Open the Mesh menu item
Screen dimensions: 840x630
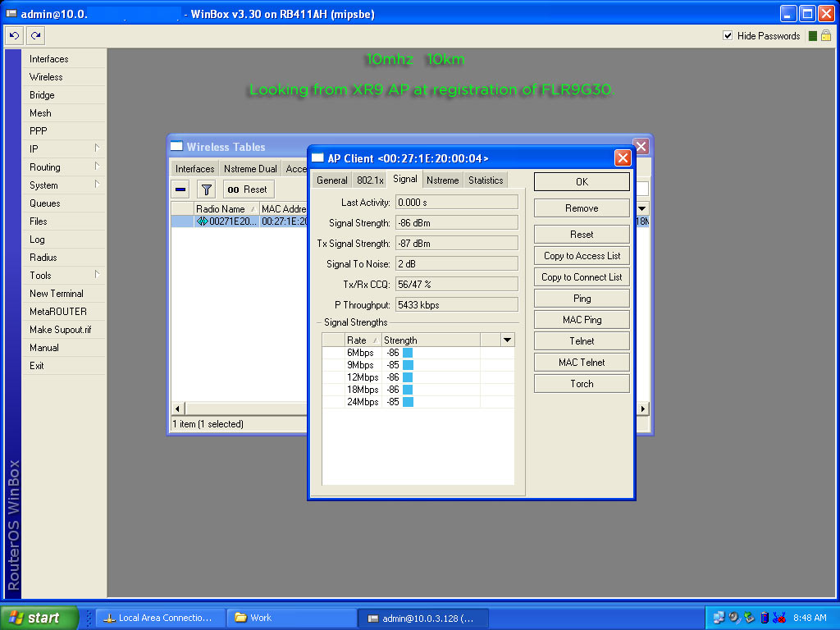[63, 113]
